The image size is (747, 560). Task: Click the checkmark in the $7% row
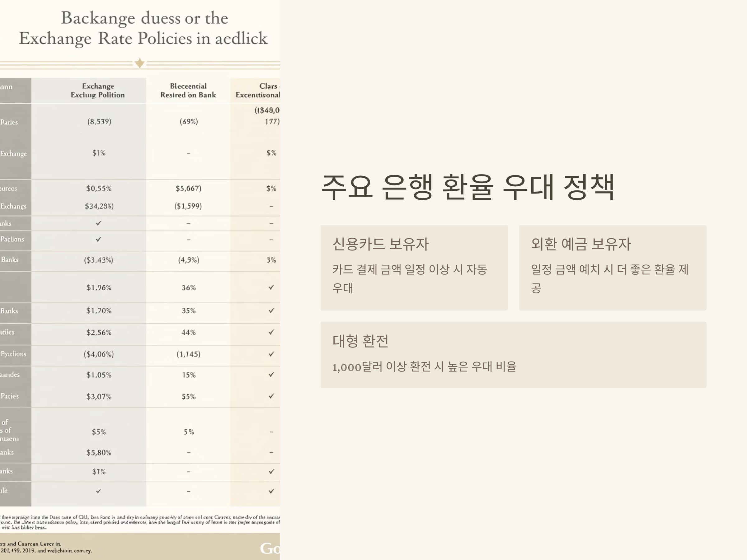click(x=271, y=472)
